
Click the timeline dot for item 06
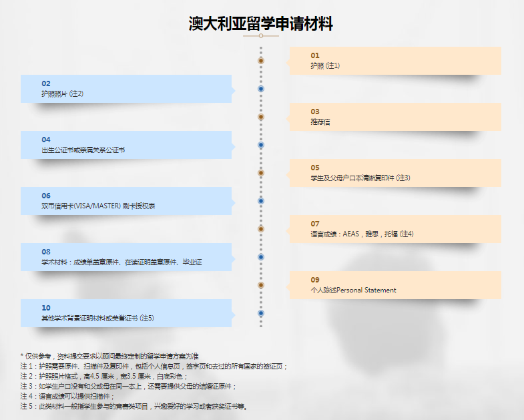point(261,201)
